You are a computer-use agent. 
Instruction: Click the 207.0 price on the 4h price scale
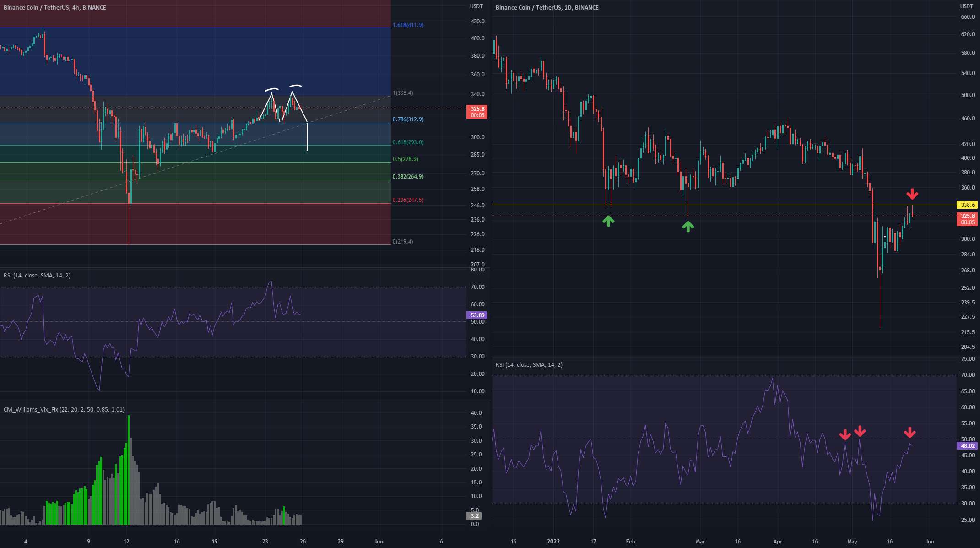477,265
